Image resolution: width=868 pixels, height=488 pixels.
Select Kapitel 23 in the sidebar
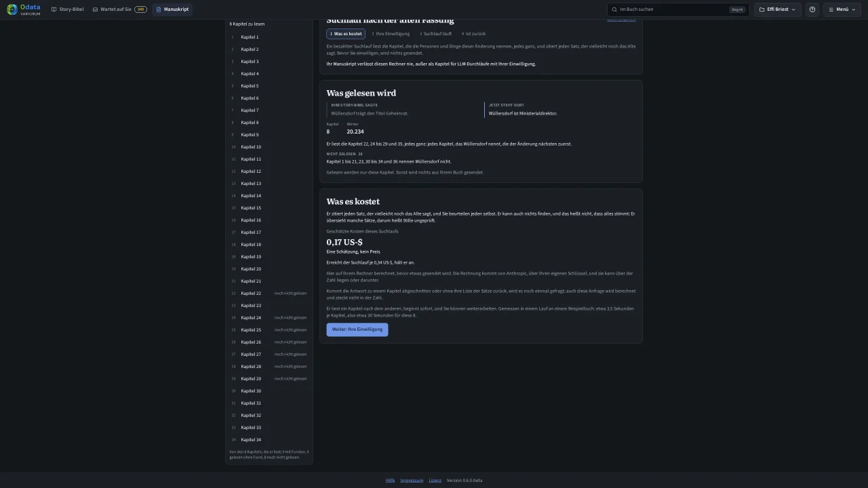269,306
